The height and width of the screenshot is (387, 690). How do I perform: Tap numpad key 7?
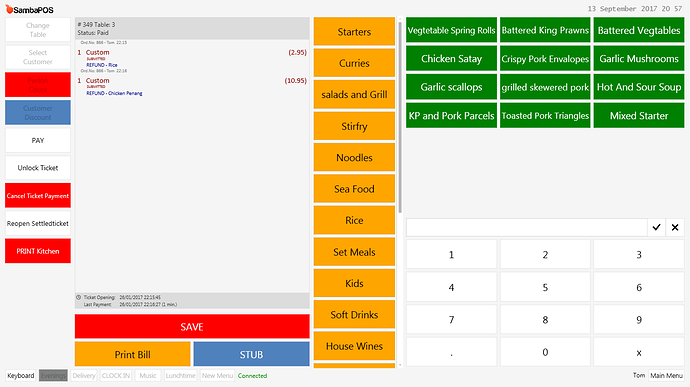[x=451, y=320]
